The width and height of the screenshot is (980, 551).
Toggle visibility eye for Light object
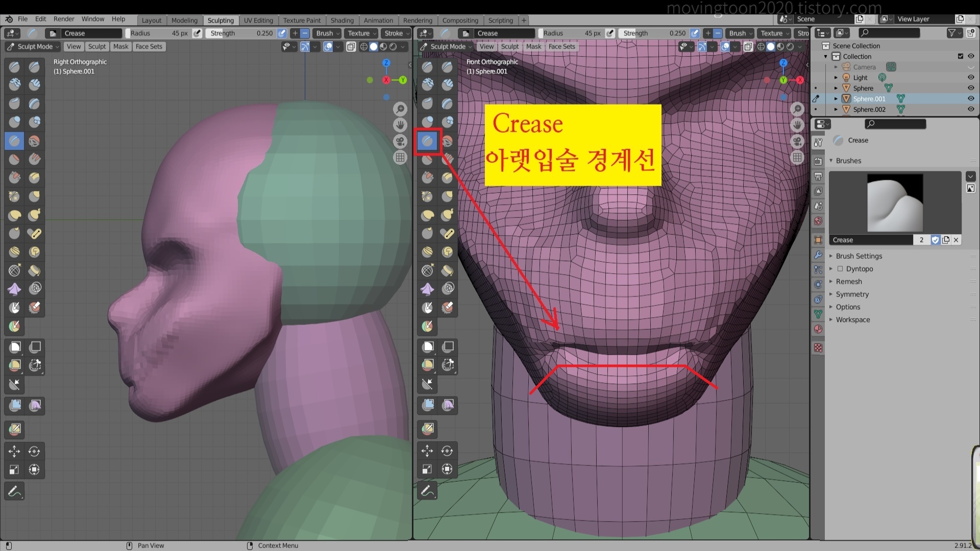pyautogui.click(x=971, y=78)
